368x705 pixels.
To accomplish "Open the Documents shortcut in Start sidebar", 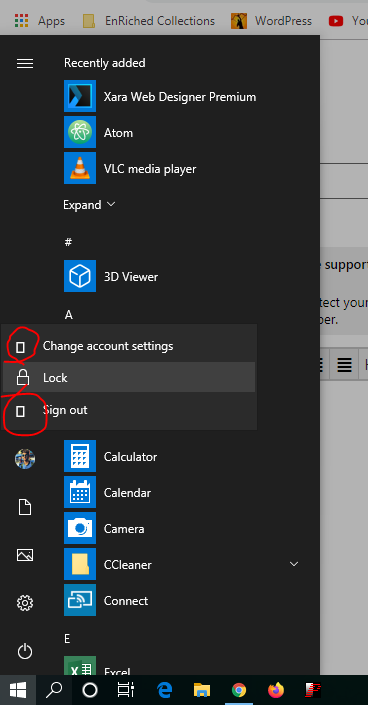I will pyautogui.click(x=25, y=507).
